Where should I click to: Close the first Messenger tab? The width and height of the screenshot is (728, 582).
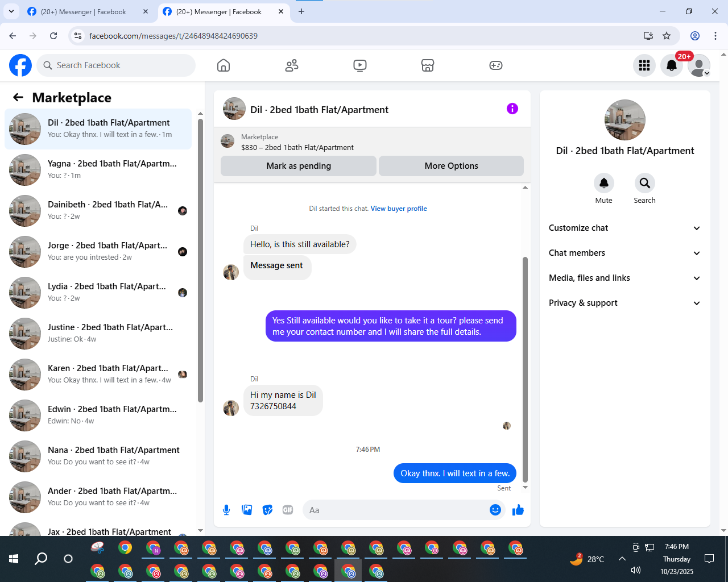[x=146, y=11]
